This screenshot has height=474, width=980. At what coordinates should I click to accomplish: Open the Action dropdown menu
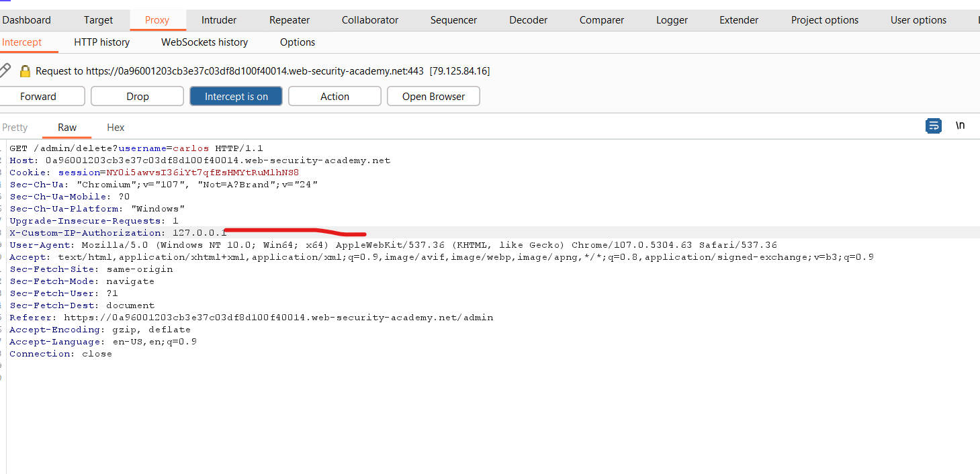click(335, 97)
